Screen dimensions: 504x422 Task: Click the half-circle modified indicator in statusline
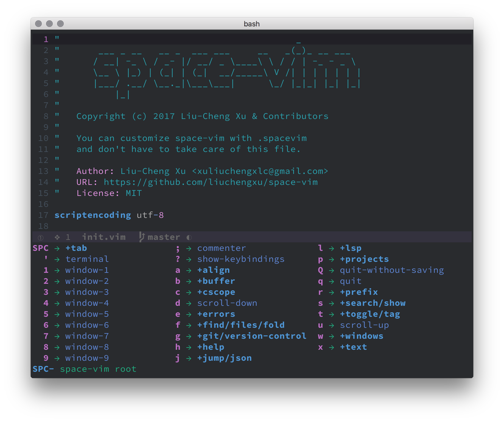tap(189, 237)
